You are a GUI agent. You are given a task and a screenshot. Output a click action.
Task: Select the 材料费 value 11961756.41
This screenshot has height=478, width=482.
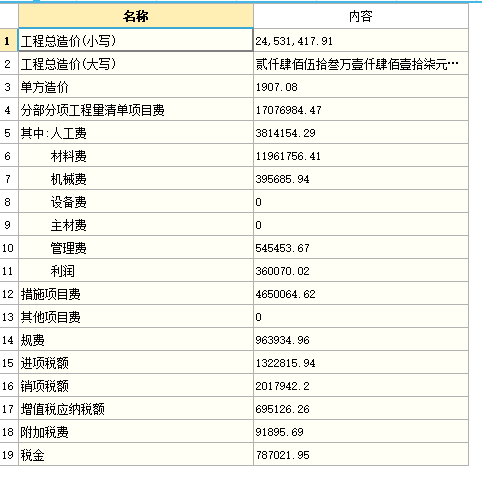[x=361, y=155]
